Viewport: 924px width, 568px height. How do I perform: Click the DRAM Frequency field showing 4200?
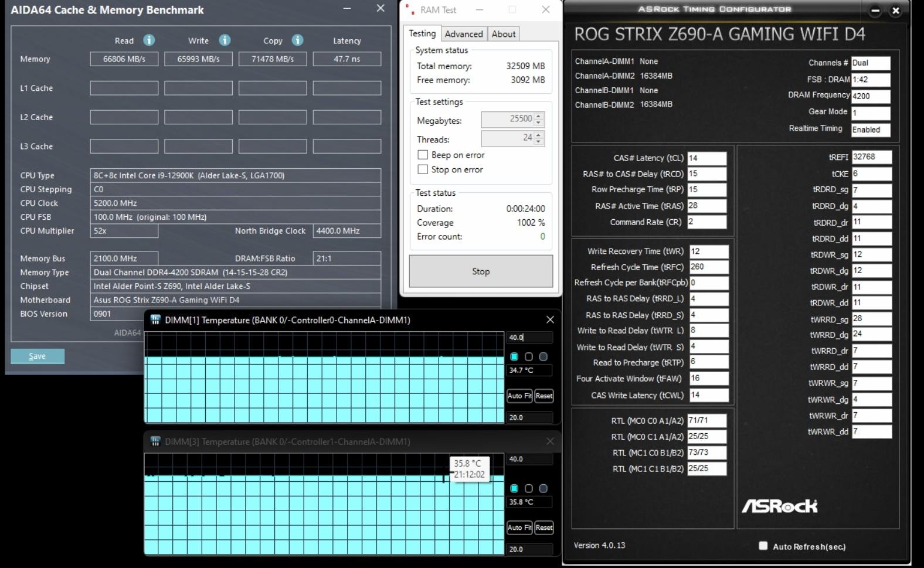(871, 96)
